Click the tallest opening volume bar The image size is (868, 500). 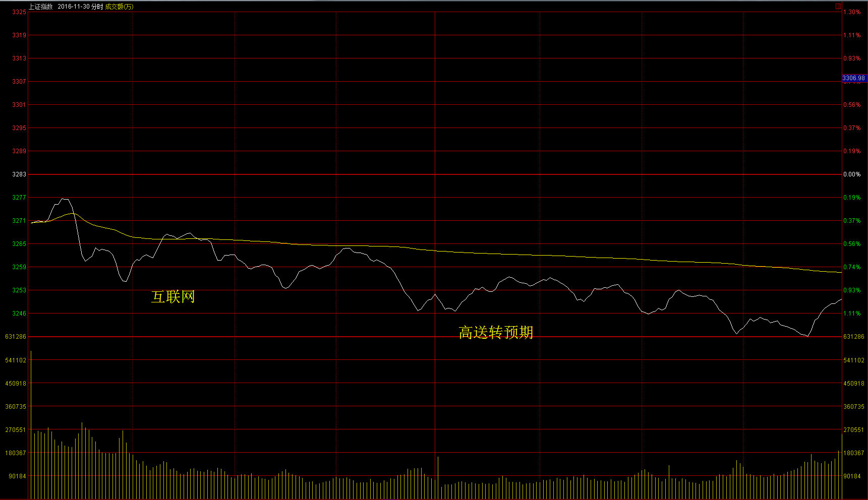tap(31, 423)
